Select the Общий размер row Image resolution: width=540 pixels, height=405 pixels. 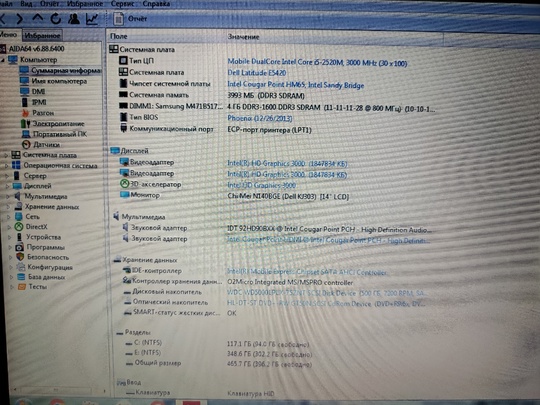[218, 363]
